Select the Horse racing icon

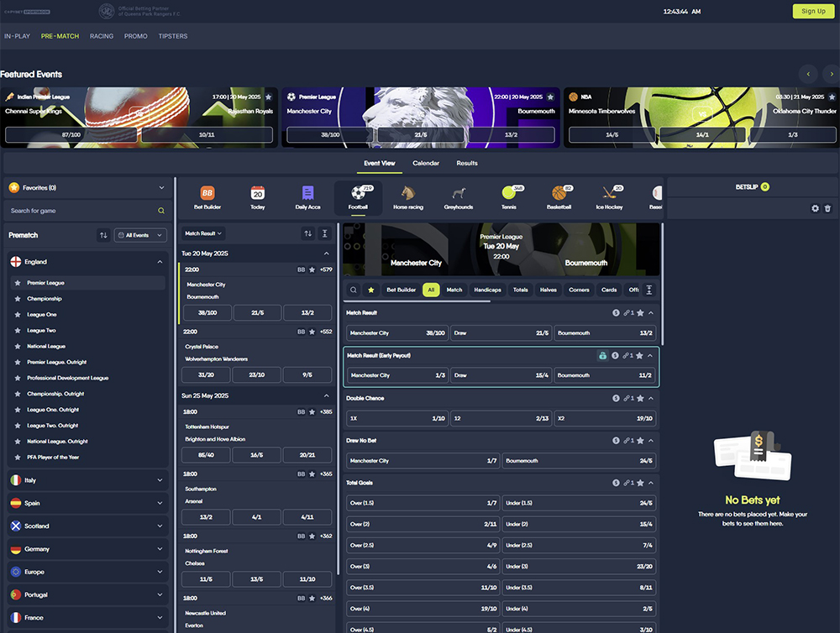coord(408,197)
